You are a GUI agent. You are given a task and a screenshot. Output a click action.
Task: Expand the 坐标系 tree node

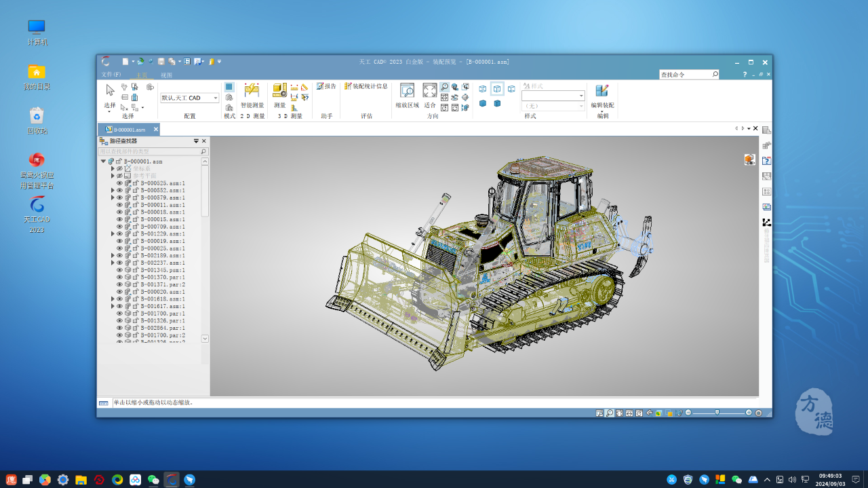[x=113, y=168]
